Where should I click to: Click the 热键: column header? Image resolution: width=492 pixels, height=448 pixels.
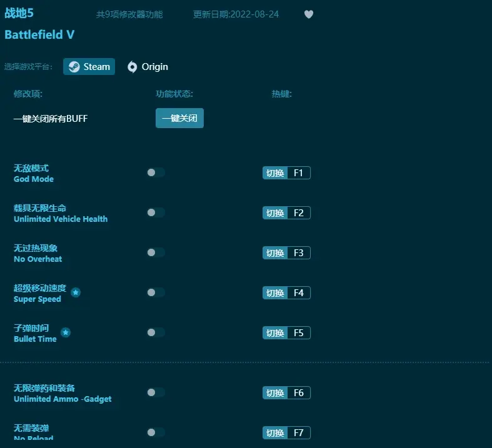[x=282, y=94]
